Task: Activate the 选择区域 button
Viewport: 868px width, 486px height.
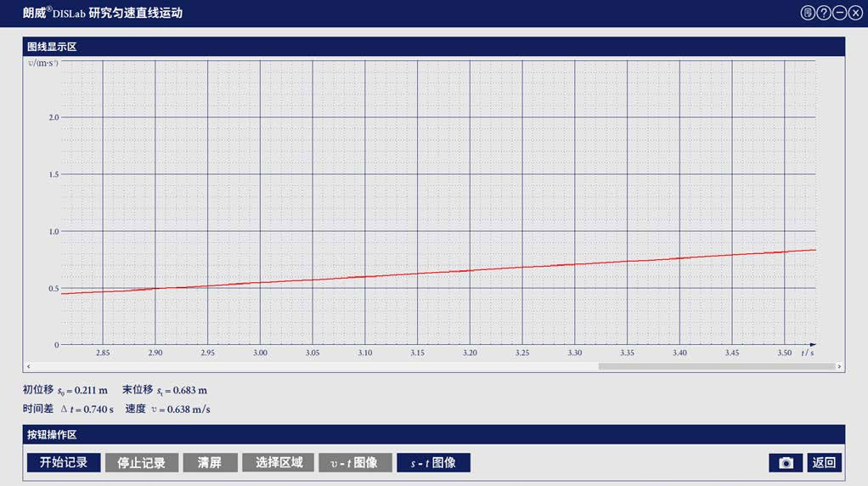Action: 279,463
